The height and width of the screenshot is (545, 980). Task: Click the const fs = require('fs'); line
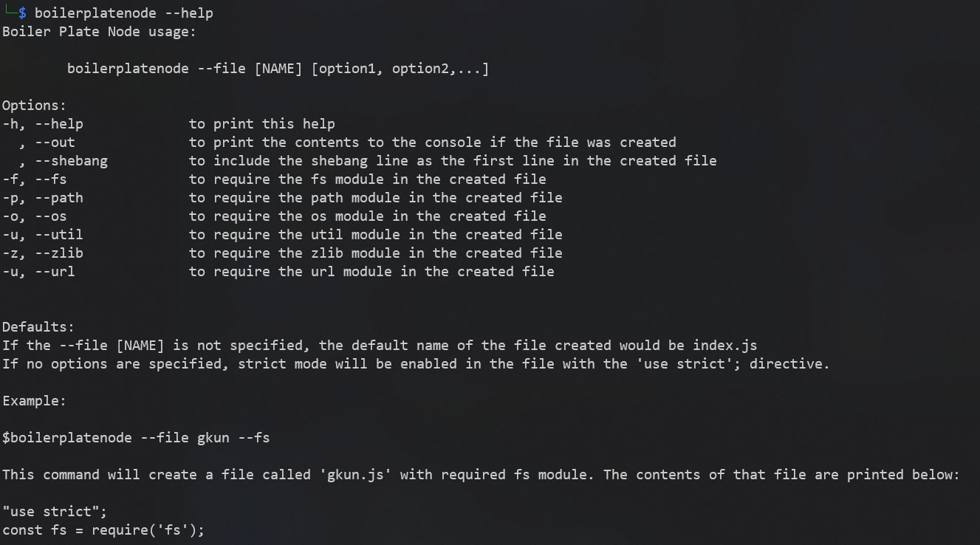pyautogui.click(x=103, y=530)
